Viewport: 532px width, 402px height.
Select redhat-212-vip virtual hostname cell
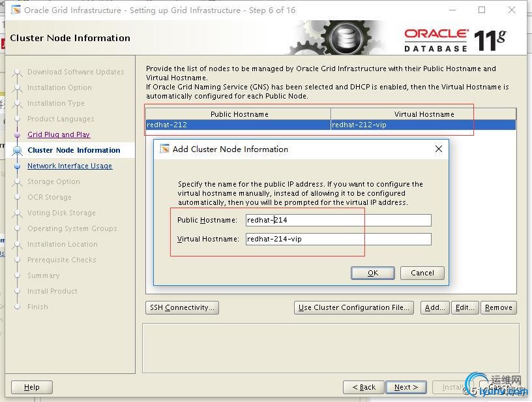(x=423, y=125)
